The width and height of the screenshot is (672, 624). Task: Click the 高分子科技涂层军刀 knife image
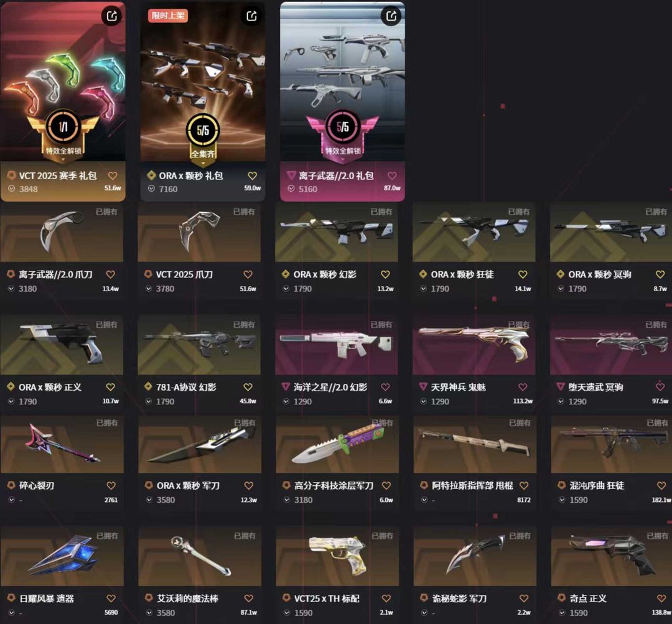pyautogui.click(x=337, y=444)
